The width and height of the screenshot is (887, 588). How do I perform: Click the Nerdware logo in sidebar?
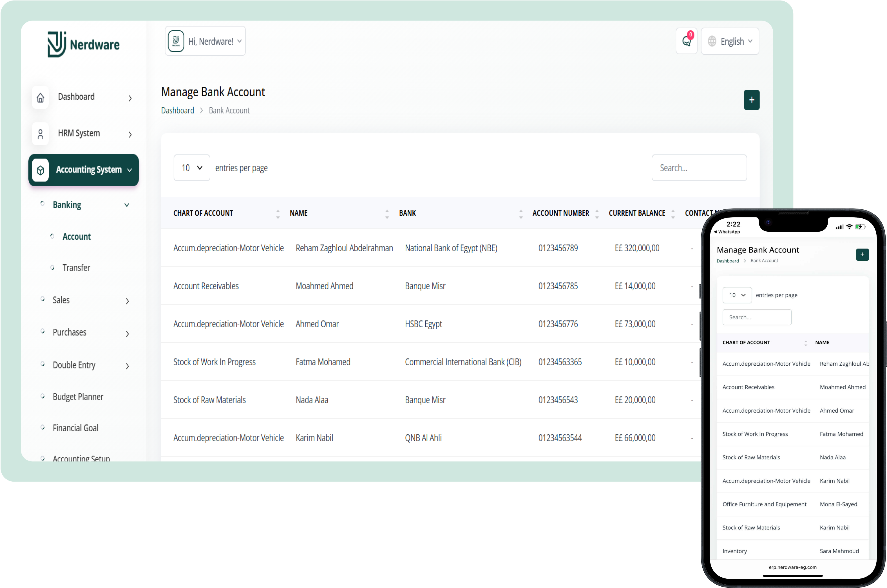coord(83,44)
